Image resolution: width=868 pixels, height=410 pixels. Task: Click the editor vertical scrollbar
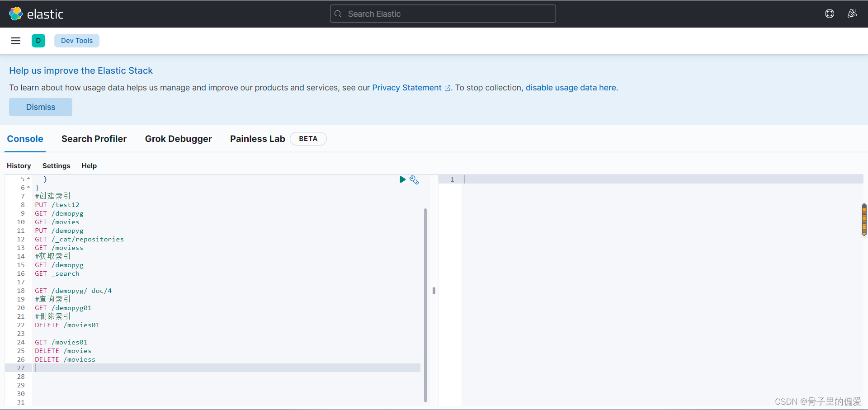click(x=425, y=305)
